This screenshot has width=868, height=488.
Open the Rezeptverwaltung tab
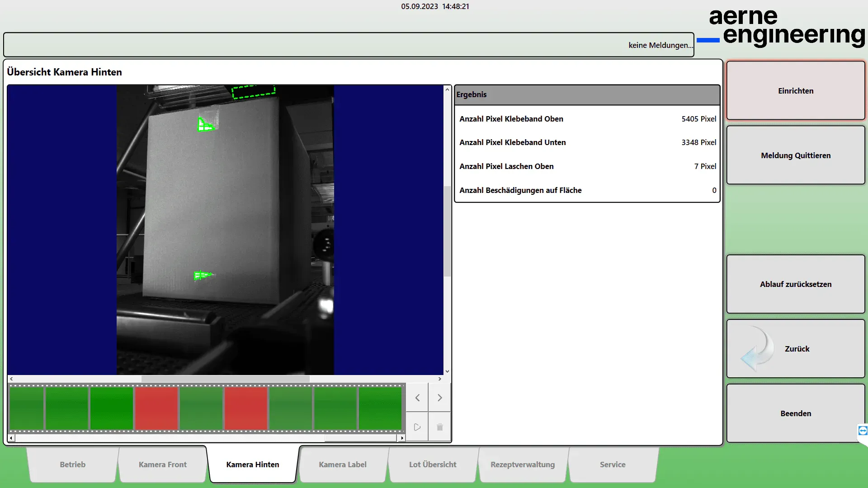tap(522, 465)
